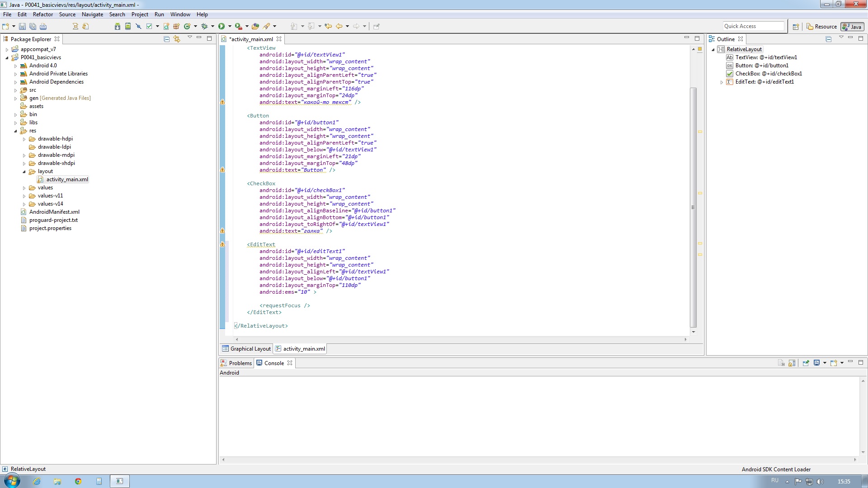The width and height of the screenshot is (868, 488).
Task: Click Display Selected Console icon
Action: [x=816, y=363]
